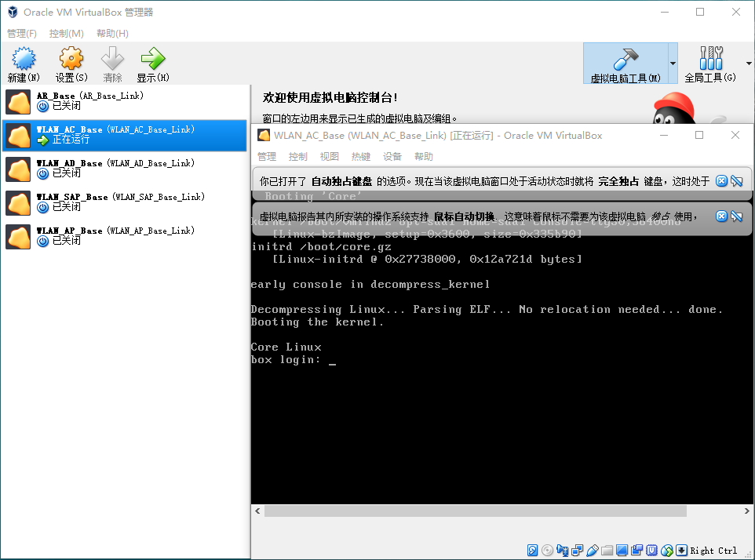
Task: Click the optical drive status icon
Action: point(548,551)
